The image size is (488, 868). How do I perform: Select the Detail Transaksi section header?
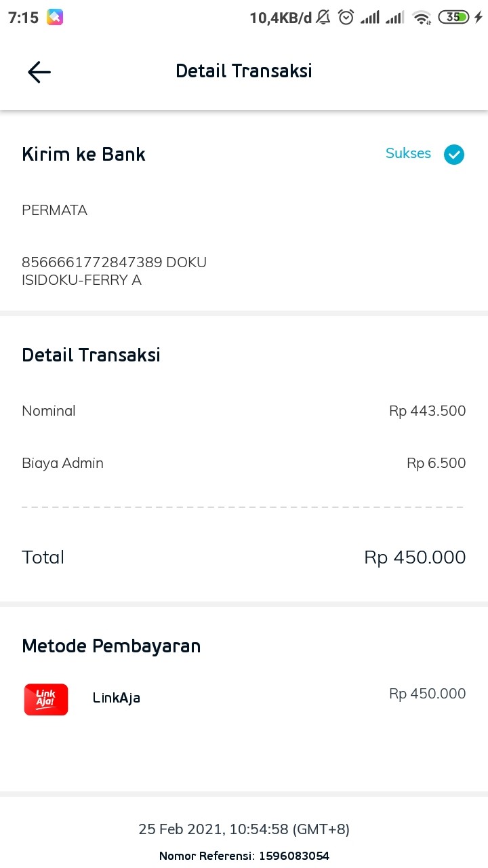click(x=91, y=354)
